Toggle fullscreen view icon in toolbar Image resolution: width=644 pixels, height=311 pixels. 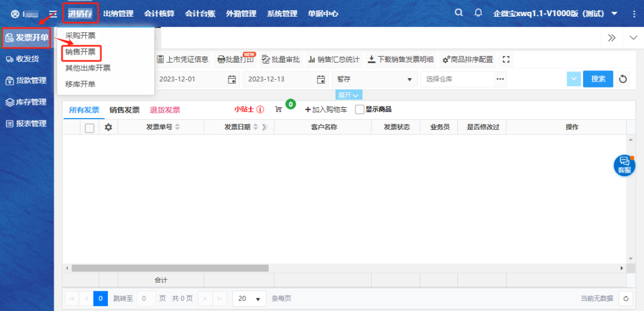click(x=506, y=60)
